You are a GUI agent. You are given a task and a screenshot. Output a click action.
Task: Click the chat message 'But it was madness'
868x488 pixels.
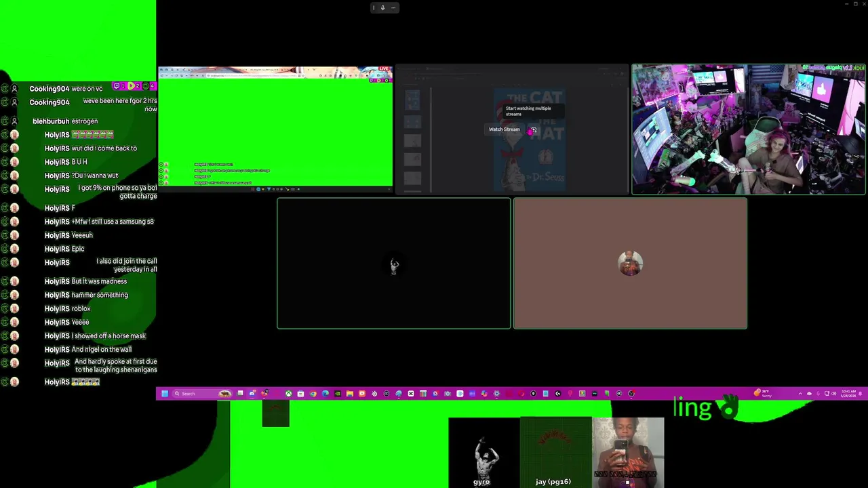pos(99,281)
